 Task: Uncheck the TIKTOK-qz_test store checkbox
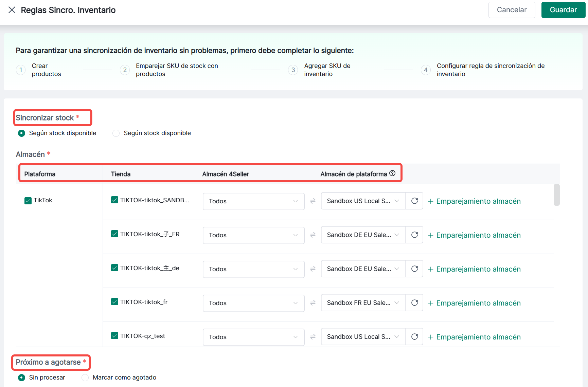[x=114, y=336]
